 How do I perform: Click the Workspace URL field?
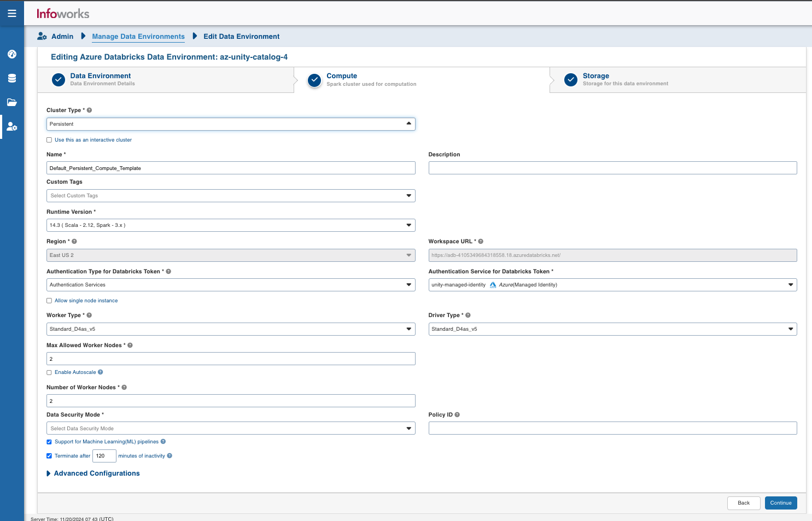click(612, 255)
